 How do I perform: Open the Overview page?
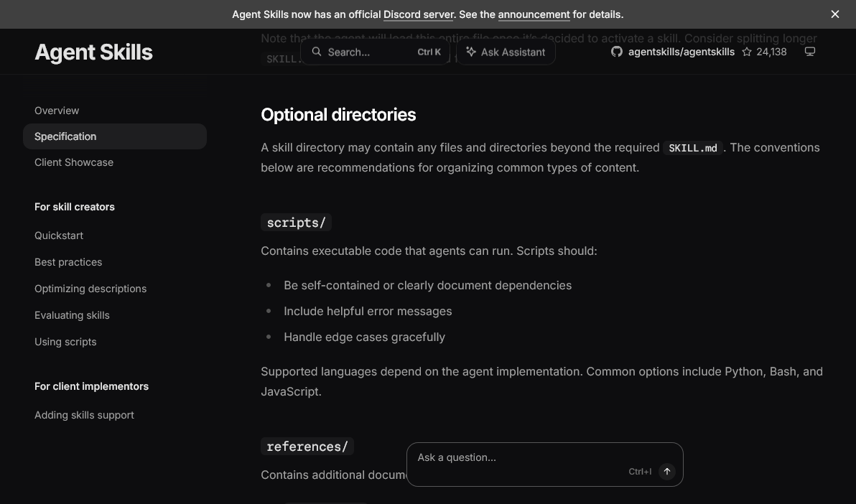click(x=57, y=111)
